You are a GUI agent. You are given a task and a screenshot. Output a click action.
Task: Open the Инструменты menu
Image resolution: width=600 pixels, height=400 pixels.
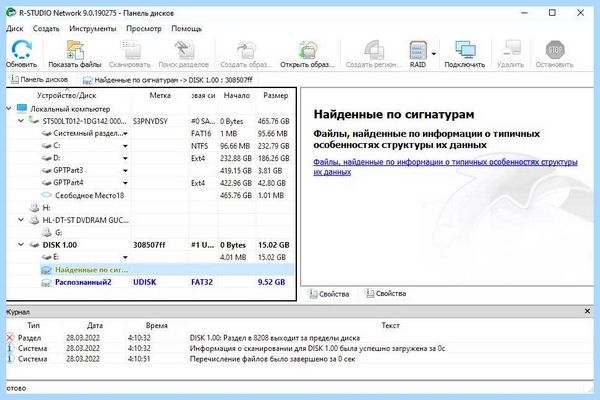click(x=93, y=29)
